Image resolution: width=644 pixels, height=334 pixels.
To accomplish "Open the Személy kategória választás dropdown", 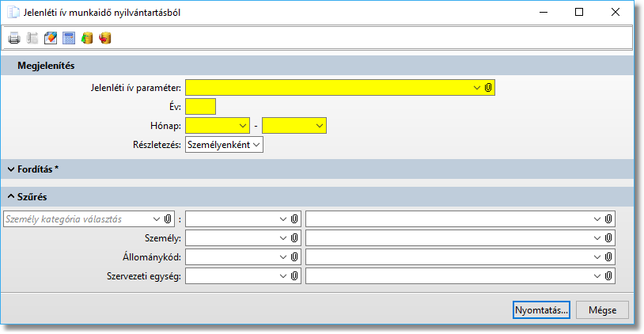I will pyautogui.click(x=156, y=218).
